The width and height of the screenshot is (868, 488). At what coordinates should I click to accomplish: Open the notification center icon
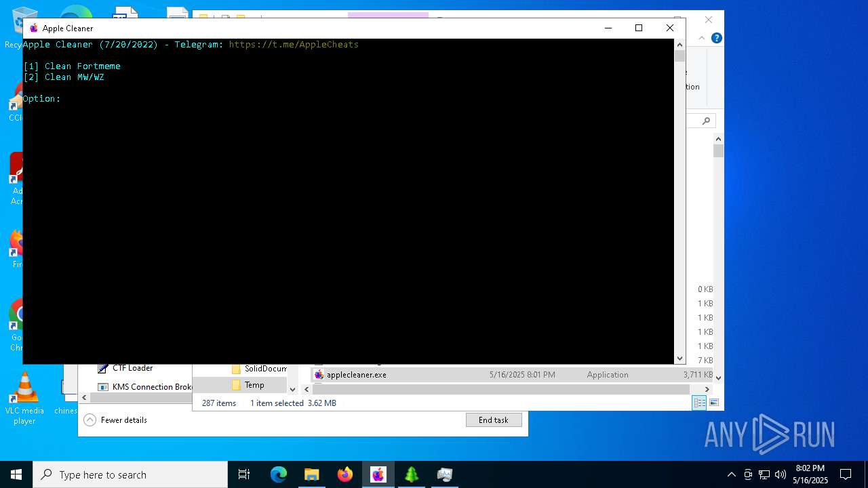[846, 474]
